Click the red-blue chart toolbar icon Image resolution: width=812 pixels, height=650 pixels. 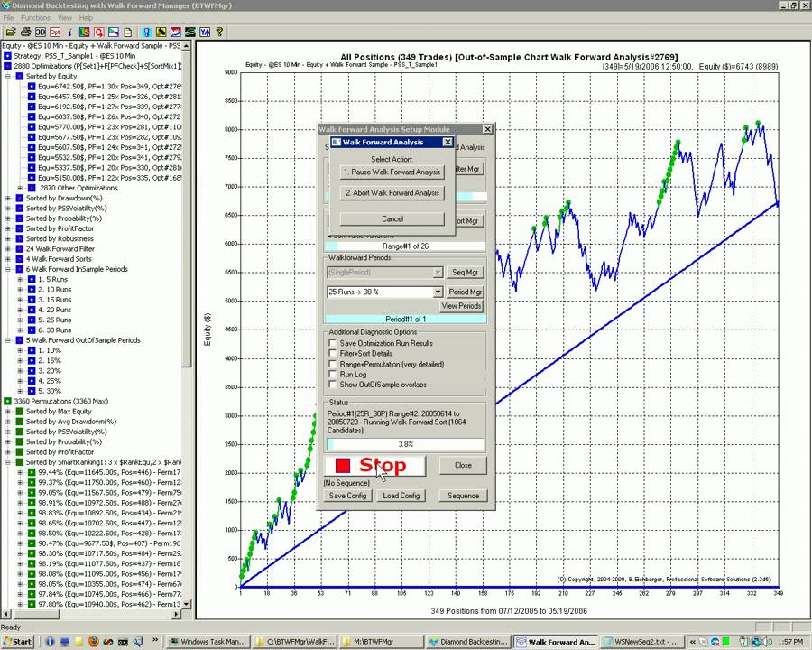pyautogui.click(x=176, y=32)
